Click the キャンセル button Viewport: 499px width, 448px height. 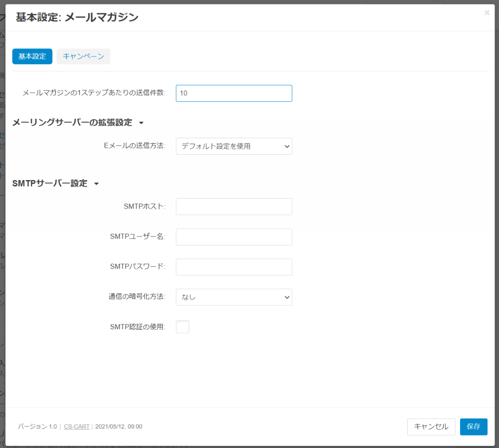click(x=431, y=427)
